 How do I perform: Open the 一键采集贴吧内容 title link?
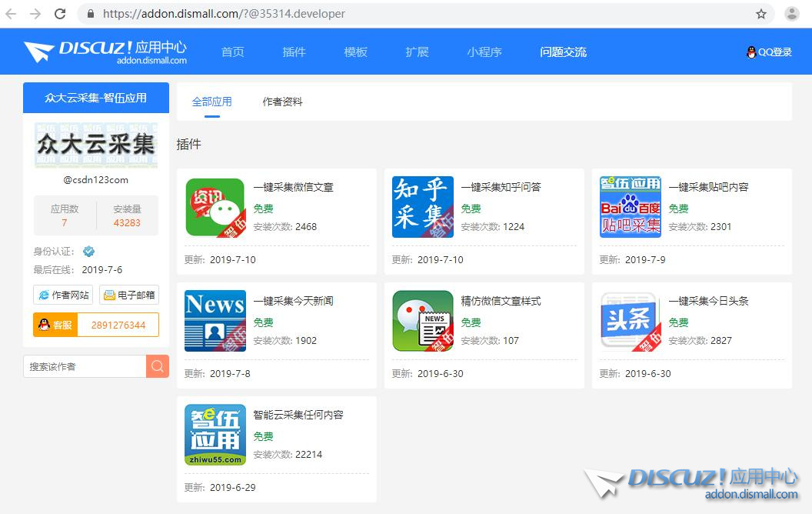pos(708,187)
